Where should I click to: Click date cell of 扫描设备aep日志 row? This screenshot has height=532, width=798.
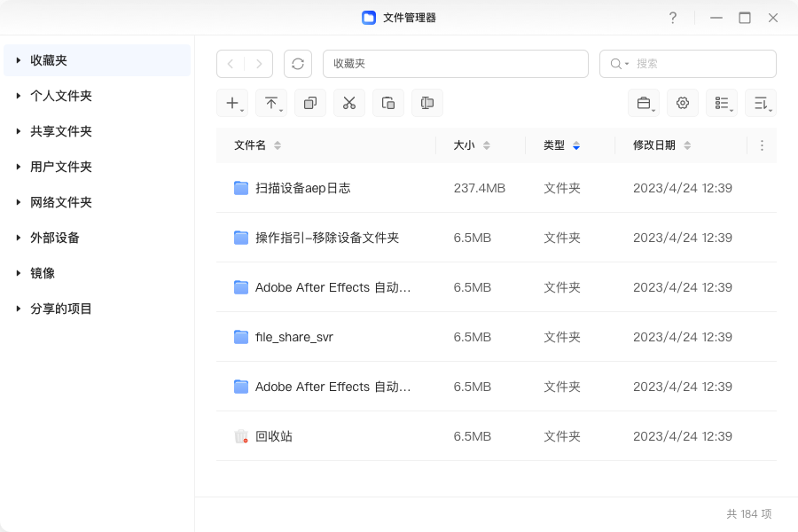[683, 188]
